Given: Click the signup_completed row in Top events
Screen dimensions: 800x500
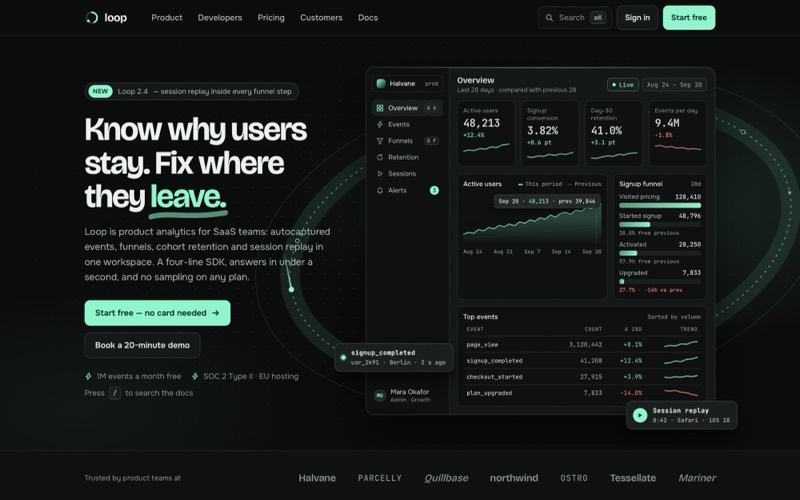Looking at the screenshot, I should [x=582, y=361].
